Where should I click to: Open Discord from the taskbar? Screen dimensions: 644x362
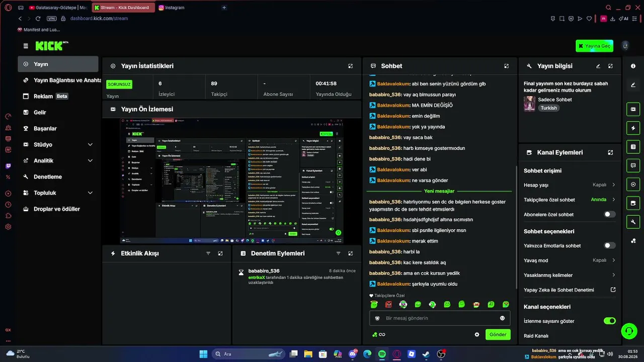[353, 354]
